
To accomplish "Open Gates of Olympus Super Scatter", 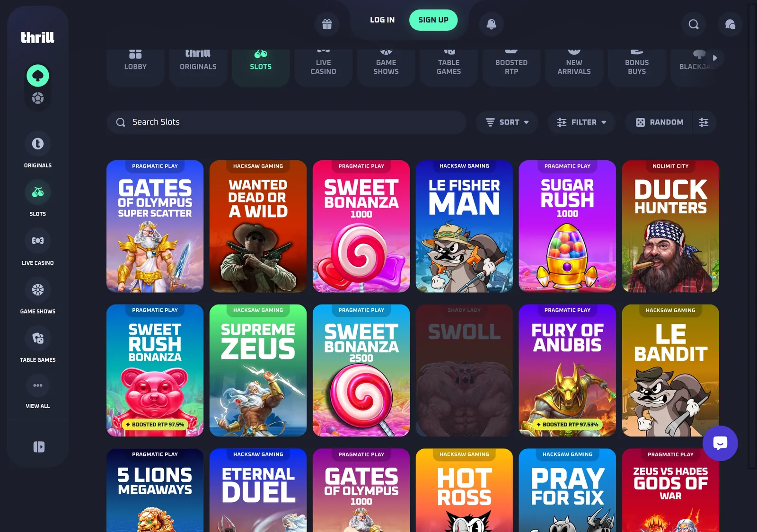I will pos(155,226).
